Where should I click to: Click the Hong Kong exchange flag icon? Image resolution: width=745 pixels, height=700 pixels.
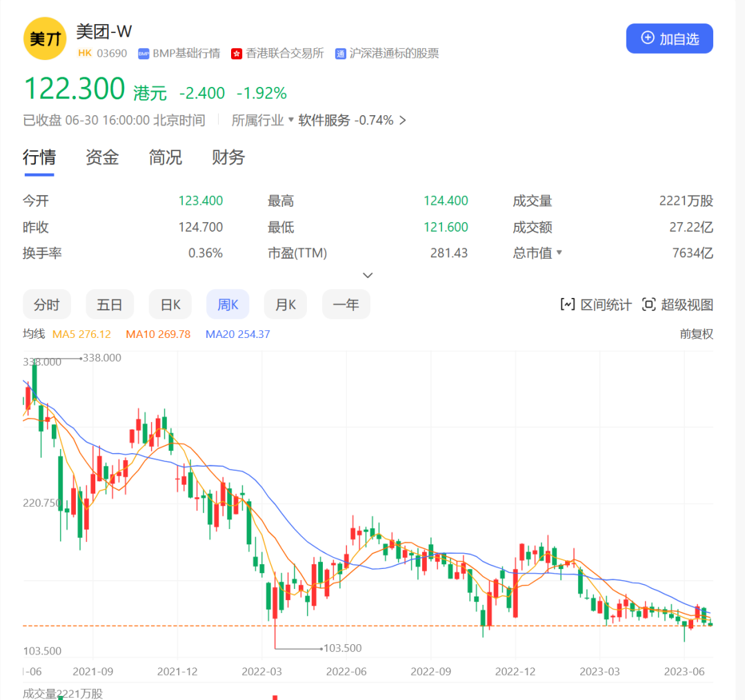[237, 54]
